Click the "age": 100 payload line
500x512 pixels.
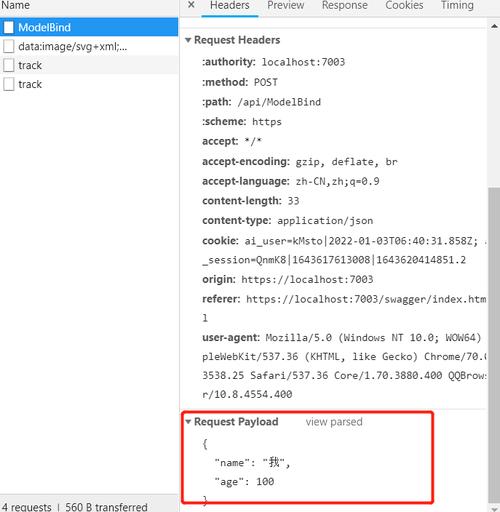click(x=244, y=482)
